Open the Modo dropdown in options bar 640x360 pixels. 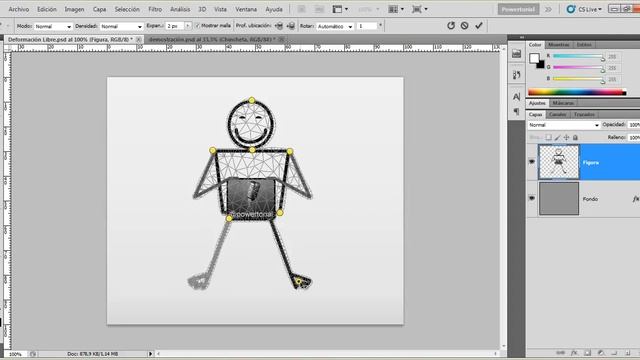[53, 27]
